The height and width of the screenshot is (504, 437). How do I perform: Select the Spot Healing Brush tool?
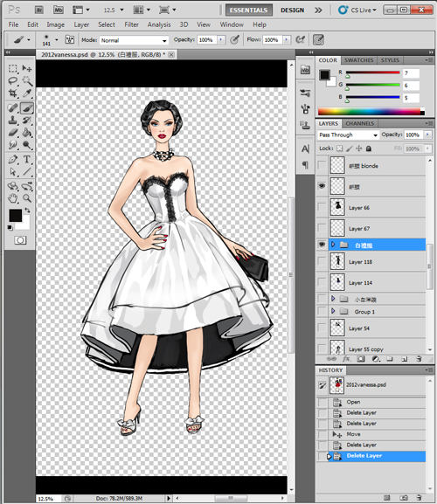coord(13,108)
